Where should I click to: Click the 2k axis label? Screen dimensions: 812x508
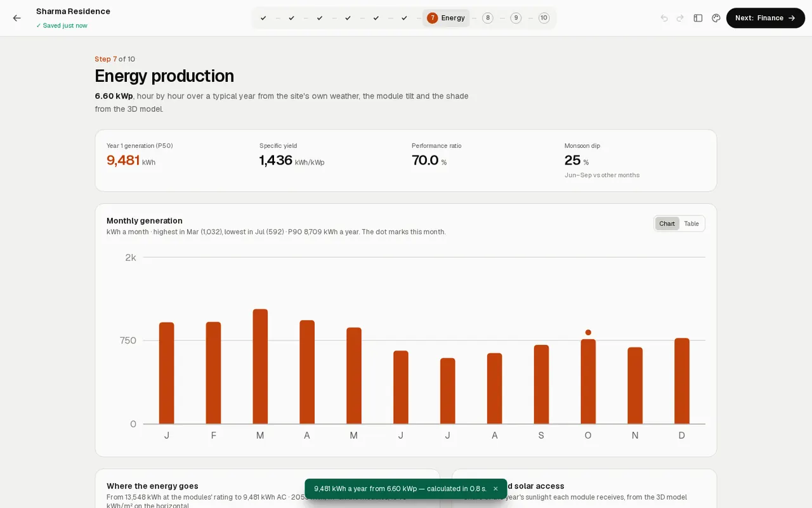coord(131,257)
